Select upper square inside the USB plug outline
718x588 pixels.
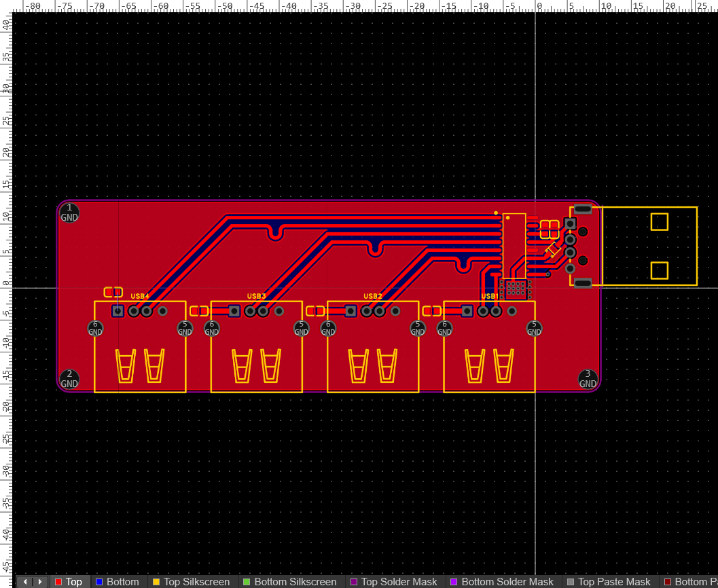(x=659, y=222)
